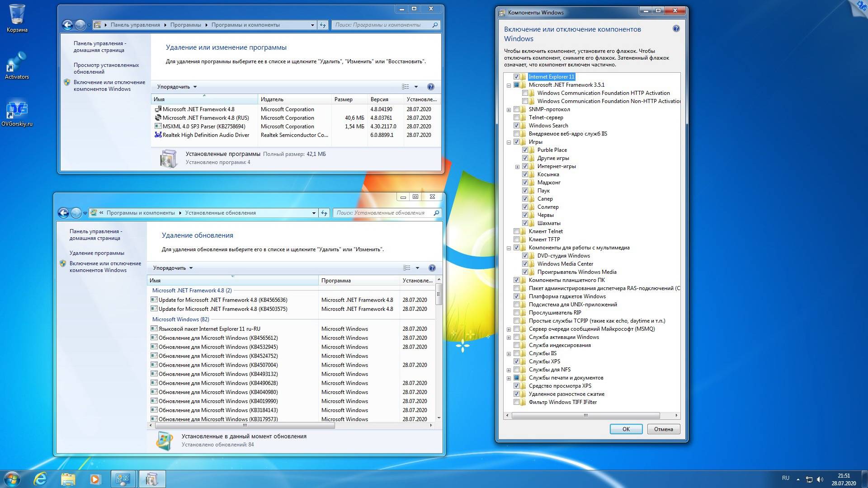Expand Службы печати и документов node
This screenshot has width=868, height=488.
tap(509, 378)
